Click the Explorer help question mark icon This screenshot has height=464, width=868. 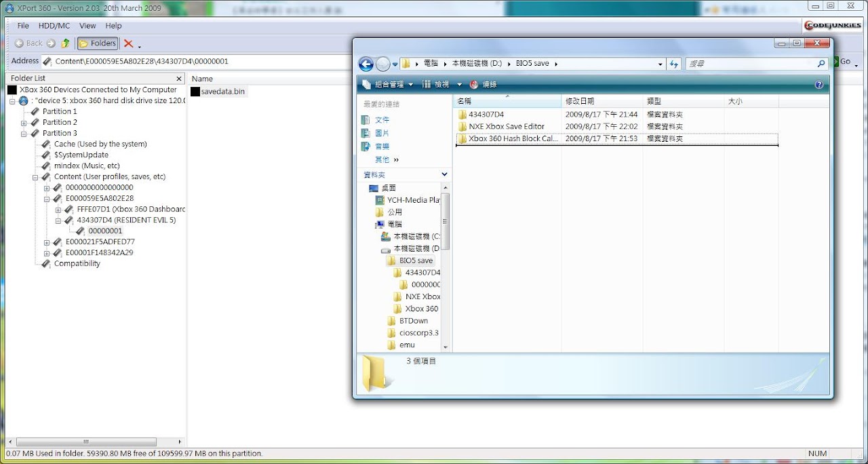(819, 85)
